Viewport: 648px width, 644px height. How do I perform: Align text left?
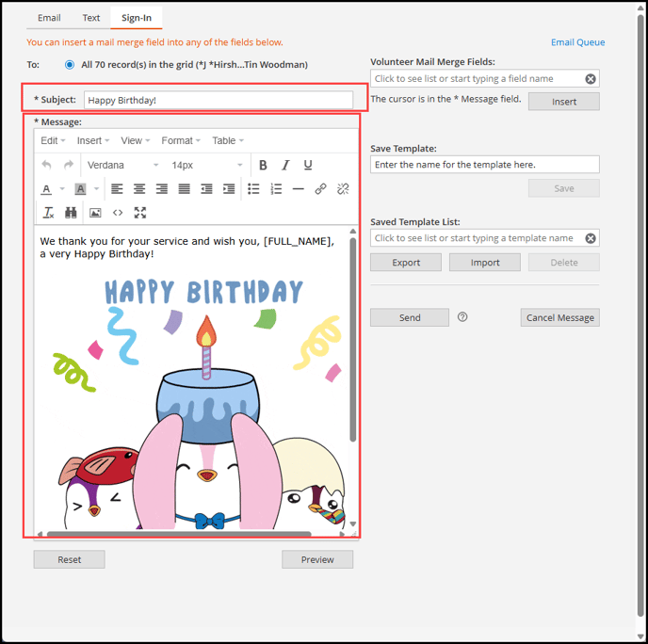tap(117, 189)
